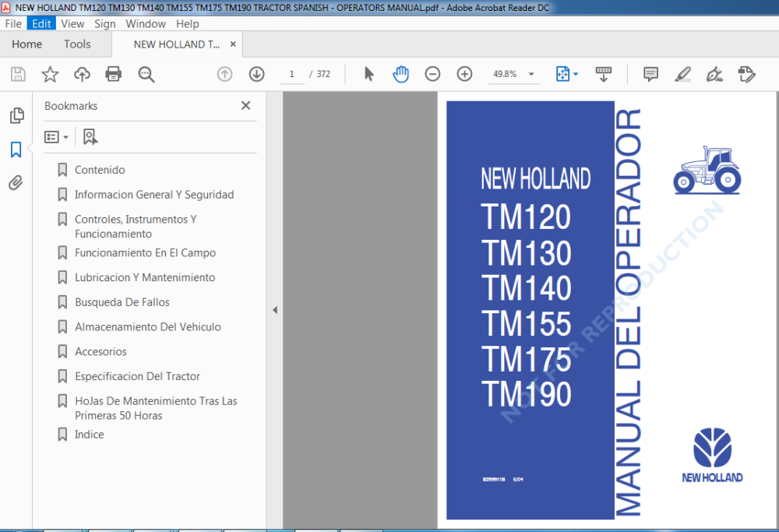Expand the fit page options dropdown arrow
This screenshot has height=532, width=779.
[576, 74]
